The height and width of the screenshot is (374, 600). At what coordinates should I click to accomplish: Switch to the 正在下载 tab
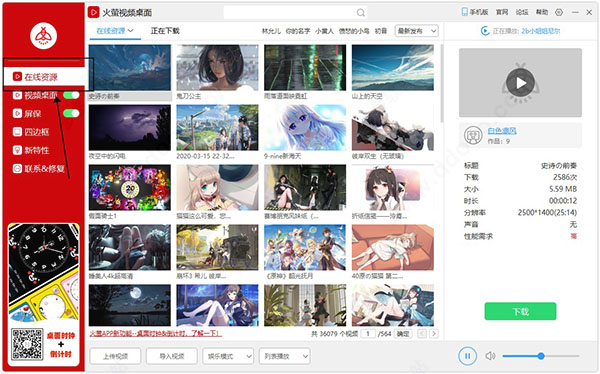point(165,31)
